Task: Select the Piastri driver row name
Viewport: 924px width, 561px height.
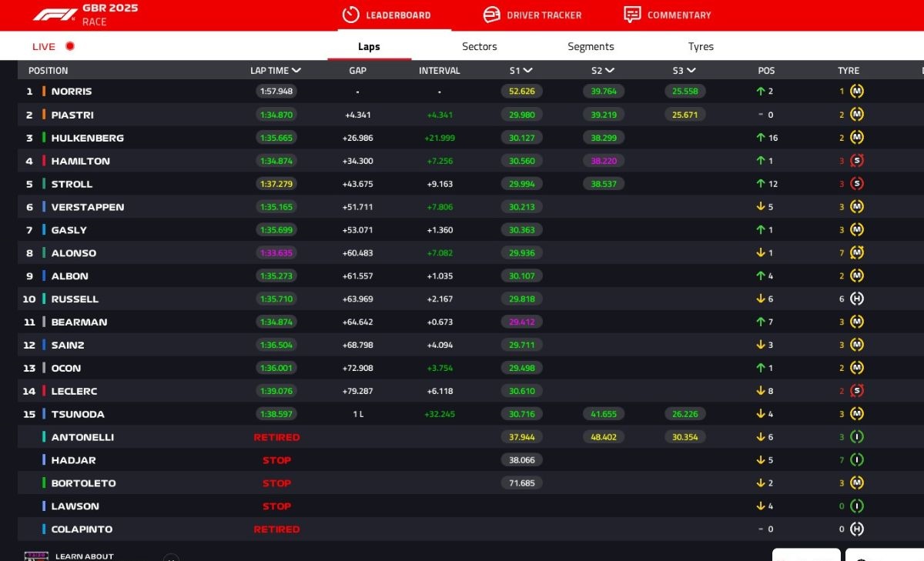Action: coord(72,115)
